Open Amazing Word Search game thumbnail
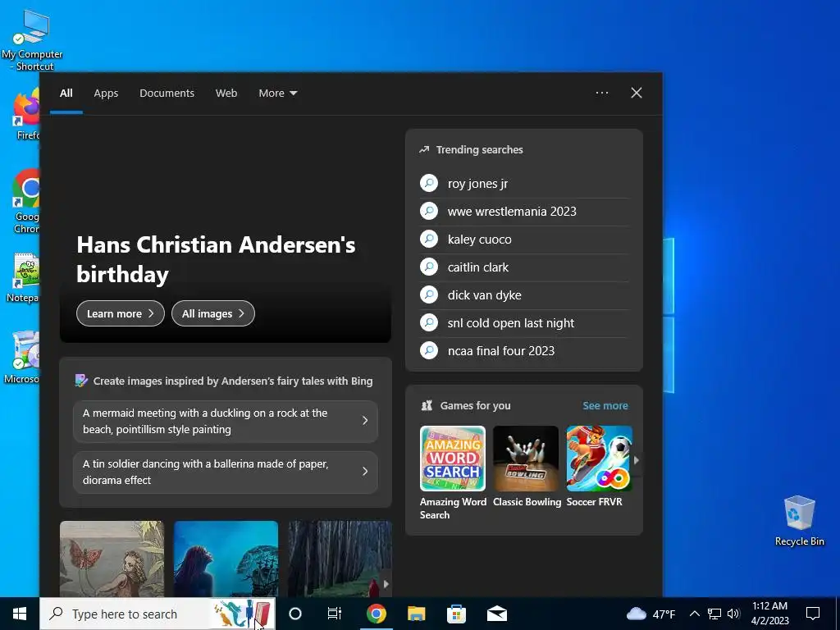Screen dimensions: 840x630 (453, 459)
